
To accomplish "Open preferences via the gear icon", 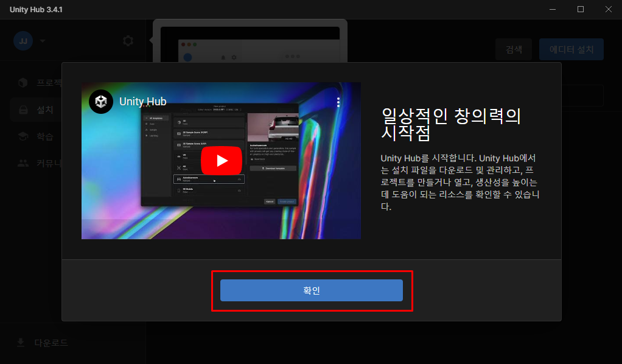I will [128, 41].
